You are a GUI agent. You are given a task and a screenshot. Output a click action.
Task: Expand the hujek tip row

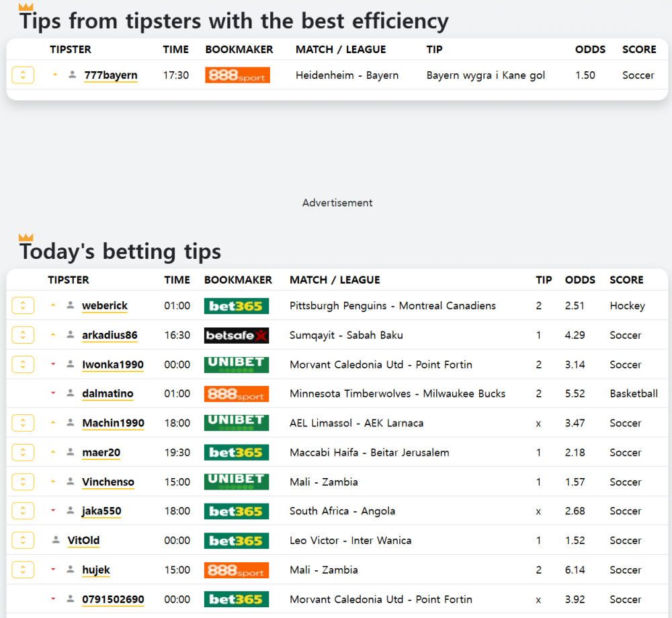point(23,570)
